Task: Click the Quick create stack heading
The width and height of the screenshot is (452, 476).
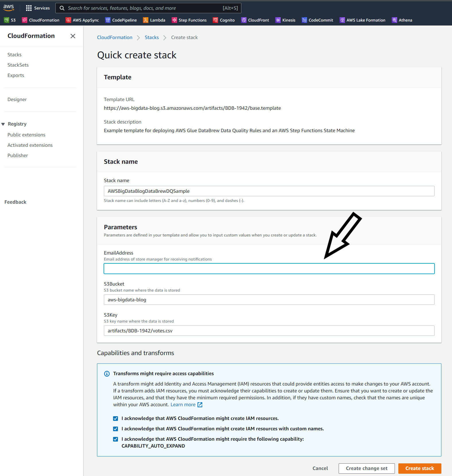Action: click(x=137, y=55)
